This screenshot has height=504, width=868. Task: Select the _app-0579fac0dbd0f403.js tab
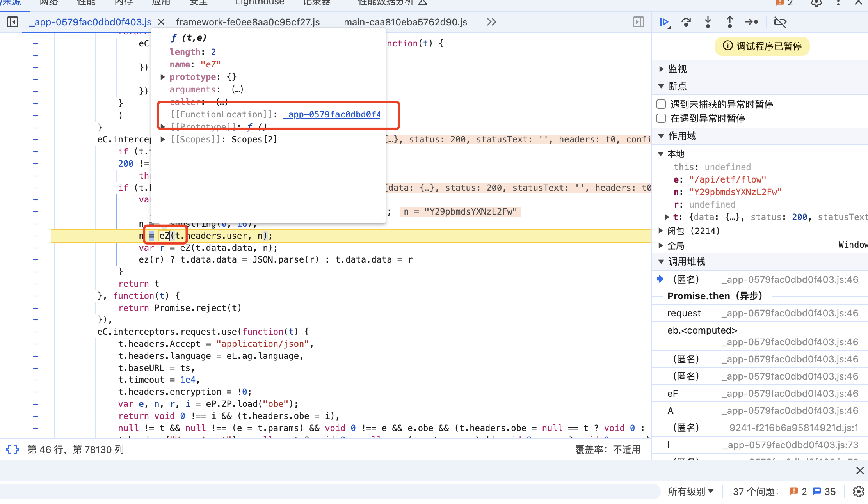point(91,22)
